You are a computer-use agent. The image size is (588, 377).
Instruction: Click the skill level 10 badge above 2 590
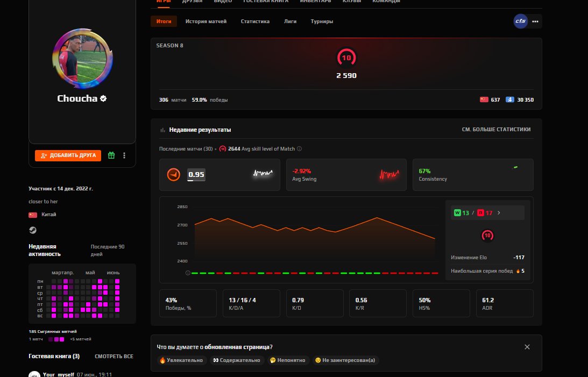346,58
